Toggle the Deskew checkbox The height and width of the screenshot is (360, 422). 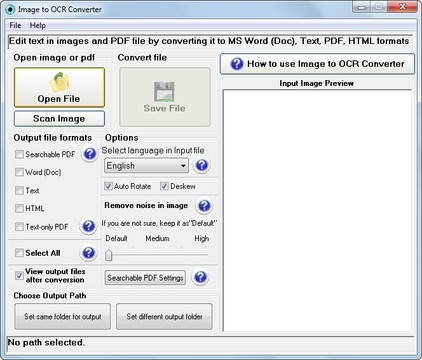(x=164, y=186)
